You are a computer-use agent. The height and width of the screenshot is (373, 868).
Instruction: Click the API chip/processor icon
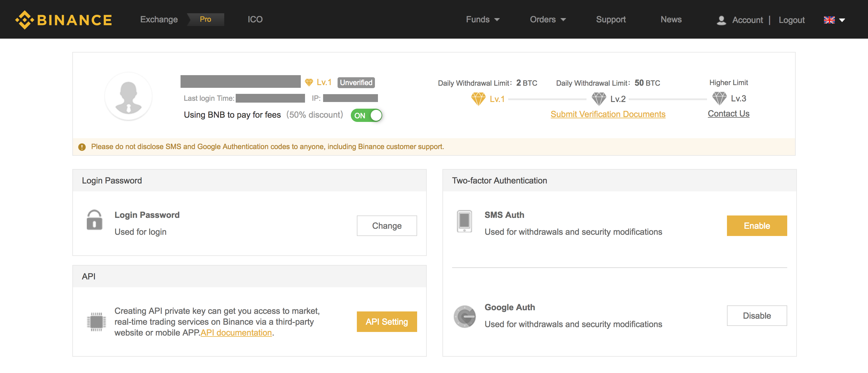click(x=95, y=321)
